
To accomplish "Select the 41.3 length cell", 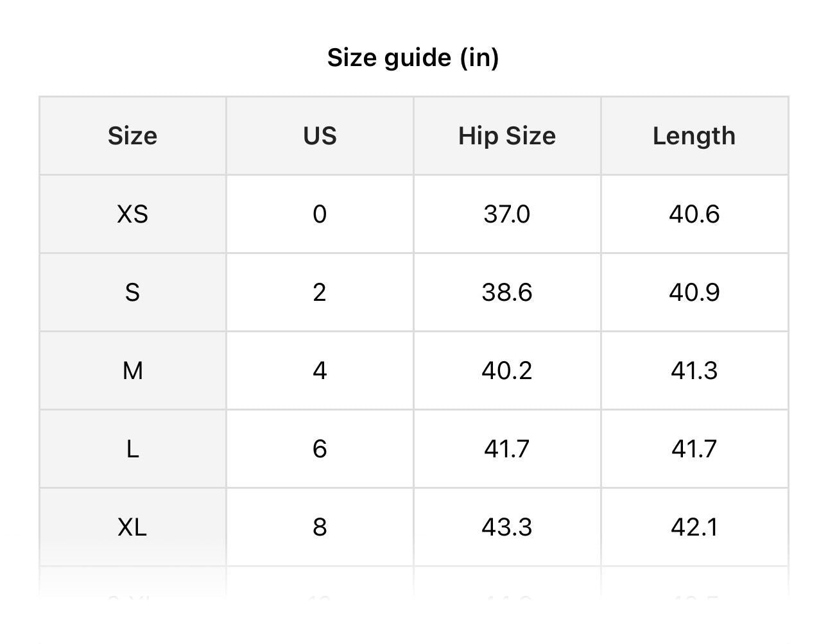I will click(x=694, y=371).
